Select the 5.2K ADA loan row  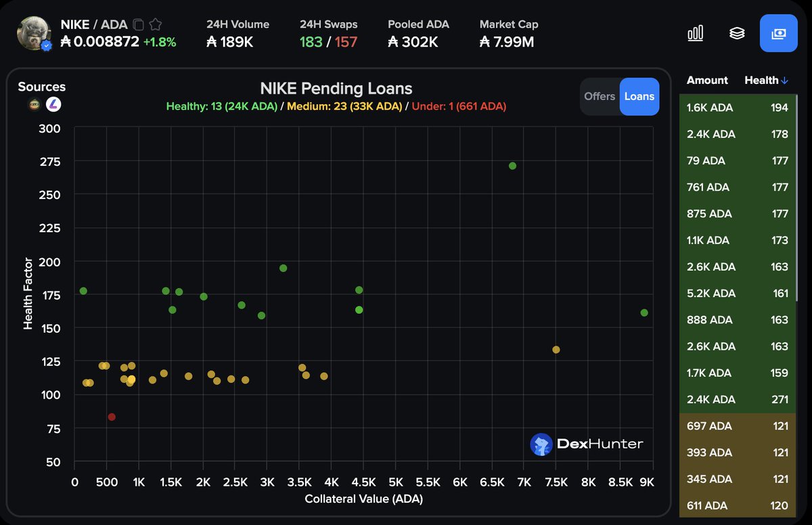(738, 293)
